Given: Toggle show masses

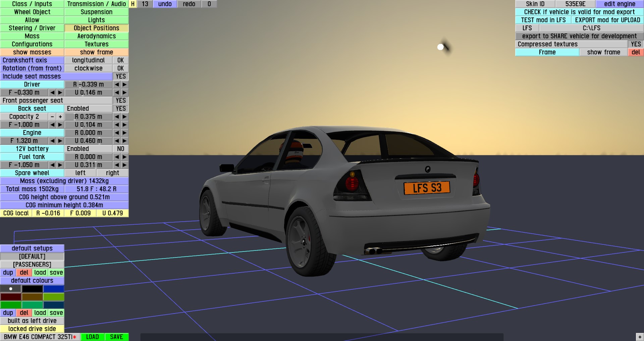Looking at the screenshot, I should pos(32,52).
